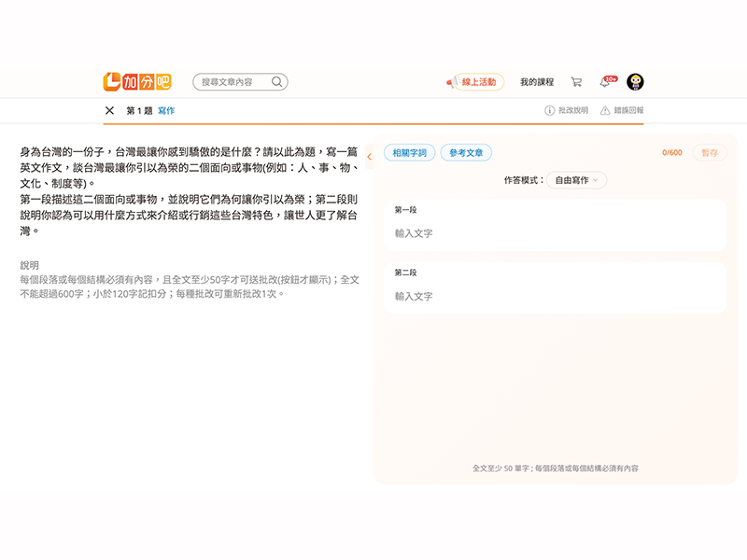Open the 作答模式 自由寫作 dropdown
747x560 pixels.
point(580,180)
